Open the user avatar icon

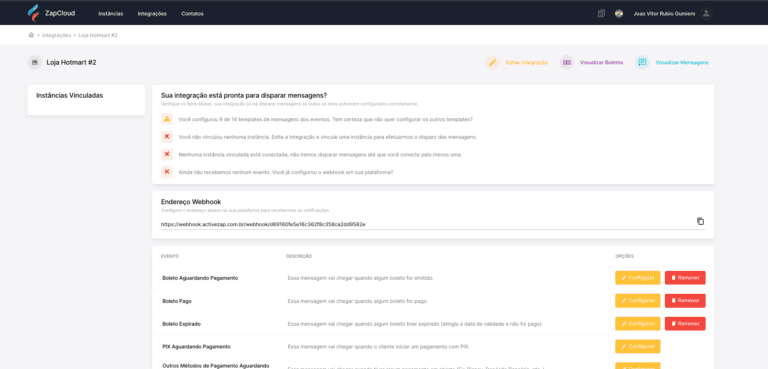point(706,14)
